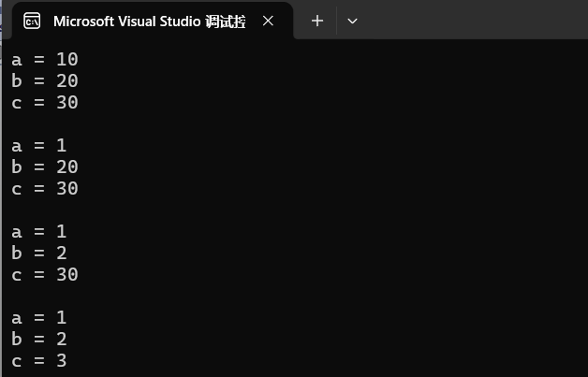Click the first output line "b = 20"
588x377 pixels.
(x=45, y=81)
